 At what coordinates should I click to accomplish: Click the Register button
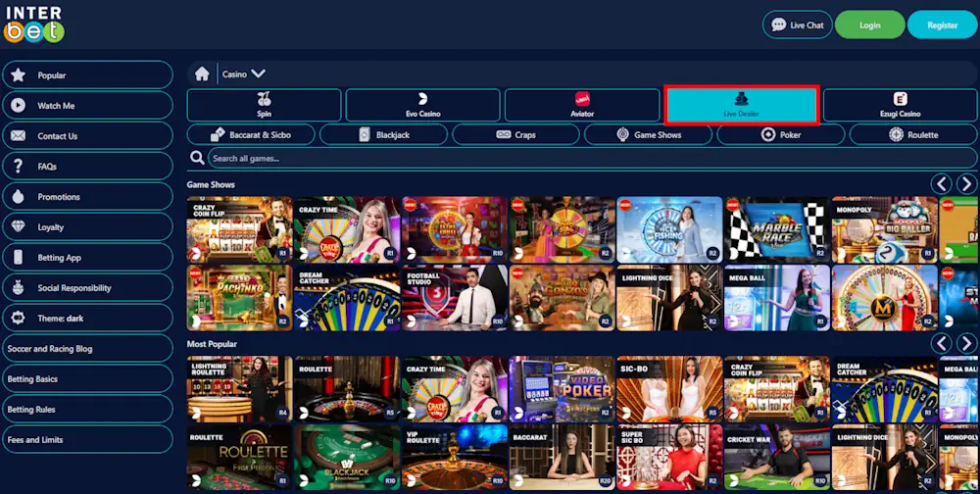click(x=942, y=25)
